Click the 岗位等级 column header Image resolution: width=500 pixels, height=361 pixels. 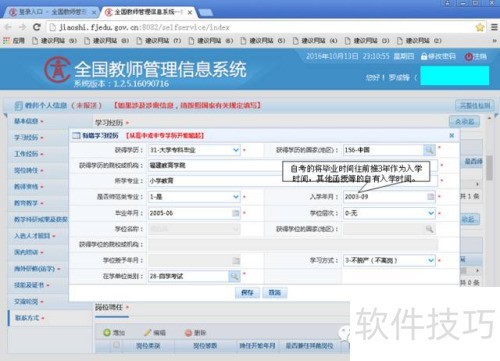pos(205,346)
